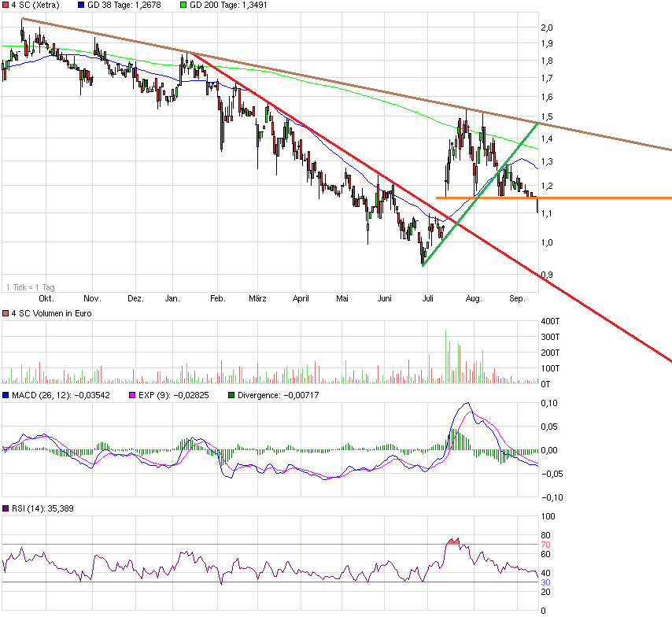Click the green GD 200 Tage legend swatch
This screenshot has width=672, height=617.
183,6
